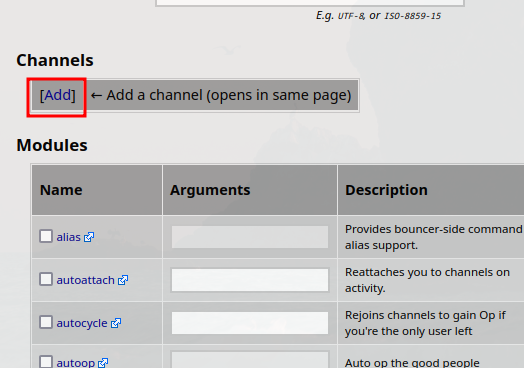Click the [Add] channel link
Viewport: 524px width, 368px height.
[57, 95]
